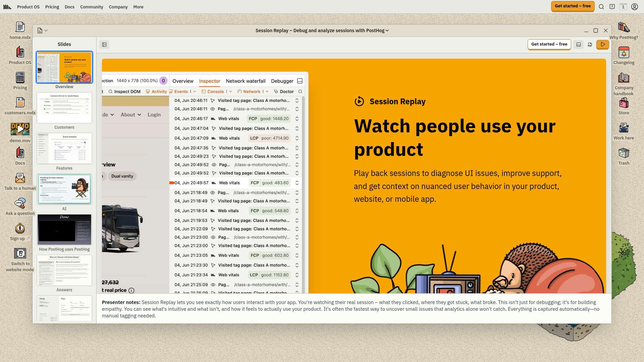The width and height of the screenshot is (644, 362).
Task: Toggle the presenter notes panel icon
Action: click(x=579, y=45)
